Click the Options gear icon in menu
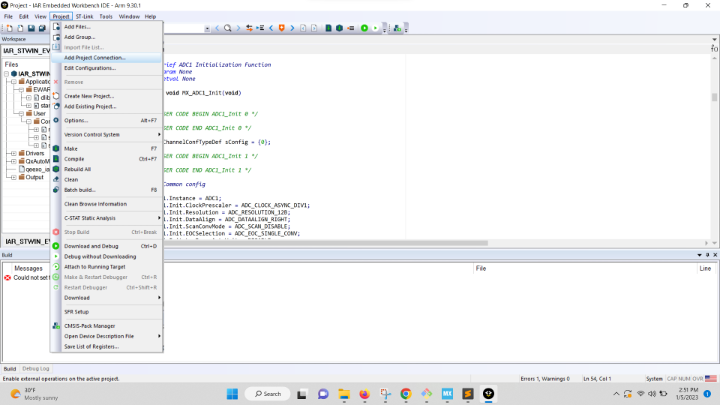The image size is (720, 406). pos(56,120)
